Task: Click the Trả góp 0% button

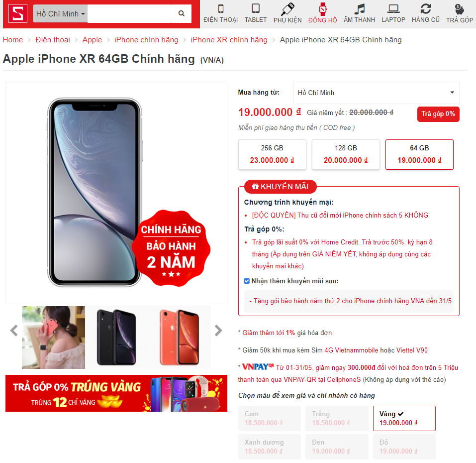Action: pyautogui.click(x=438, y=114)
